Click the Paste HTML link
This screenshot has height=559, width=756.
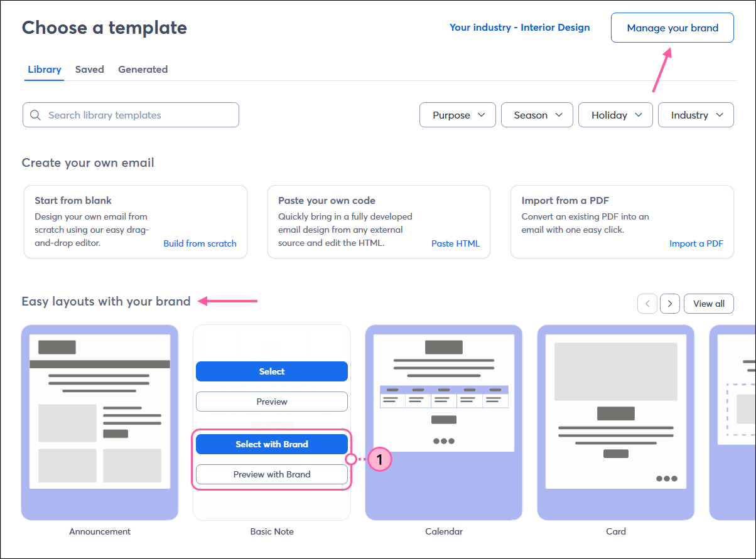tap(455, 243)
